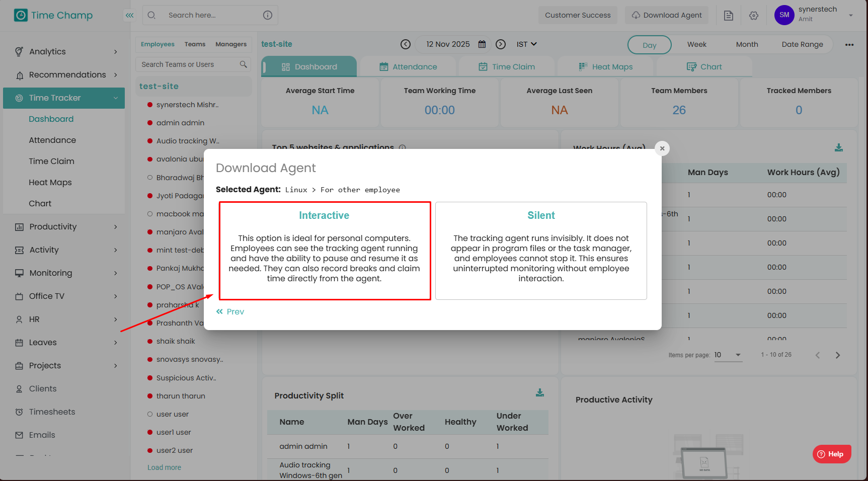Viewport: 868px width, 481px height.
Task: Collapse the Time Tracker menu
Action: [x=116, y=98]
